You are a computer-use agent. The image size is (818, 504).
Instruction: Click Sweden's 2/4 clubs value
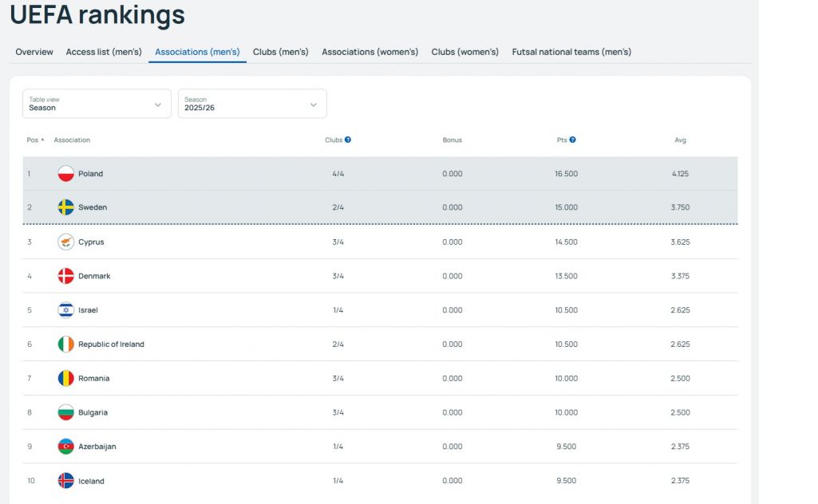click(338, 207)
